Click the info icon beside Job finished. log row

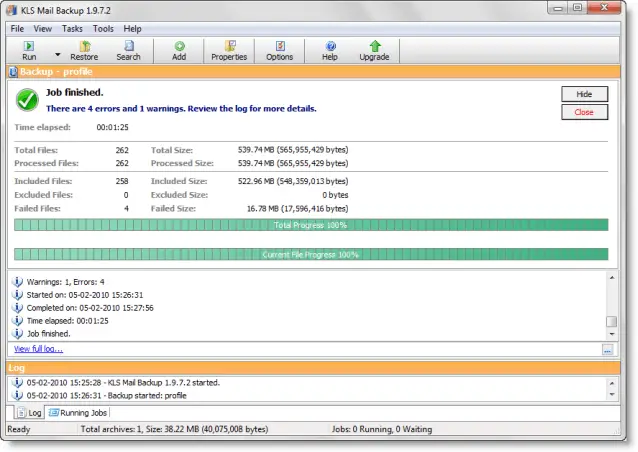[17, 334]
